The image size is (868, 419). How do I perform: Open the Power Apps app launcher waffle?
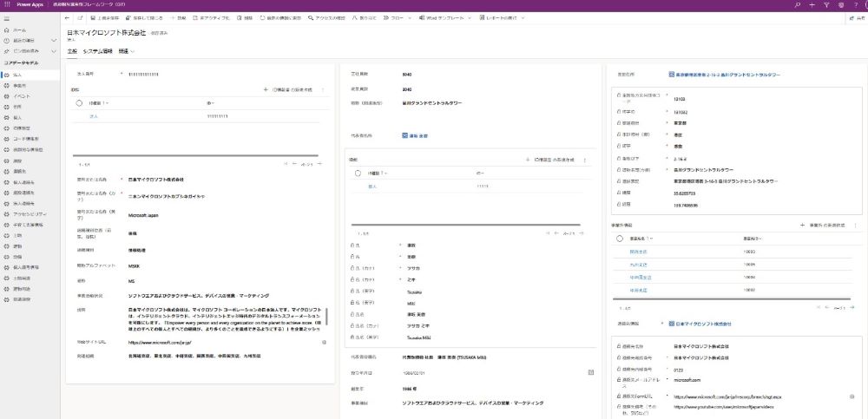coord(7,3)
